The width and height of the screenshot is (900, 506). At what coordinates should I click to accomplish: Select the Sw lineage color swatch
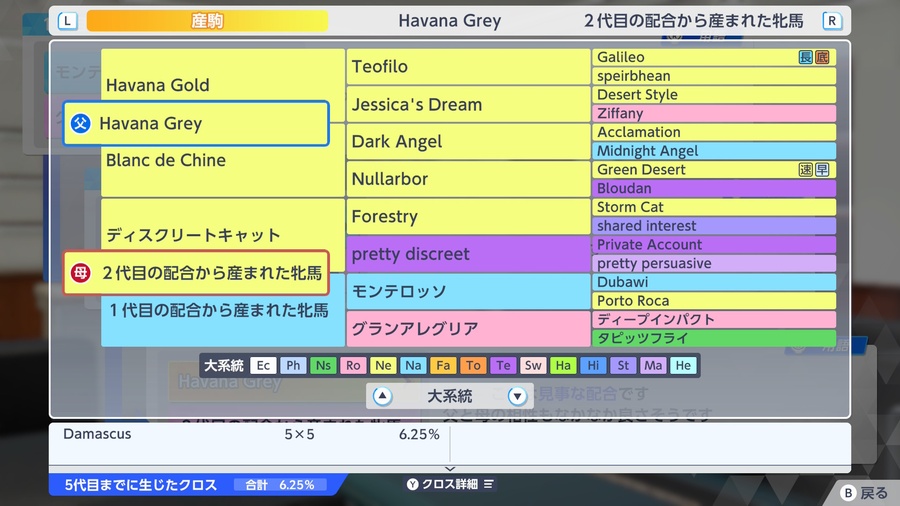coord(533,365)
